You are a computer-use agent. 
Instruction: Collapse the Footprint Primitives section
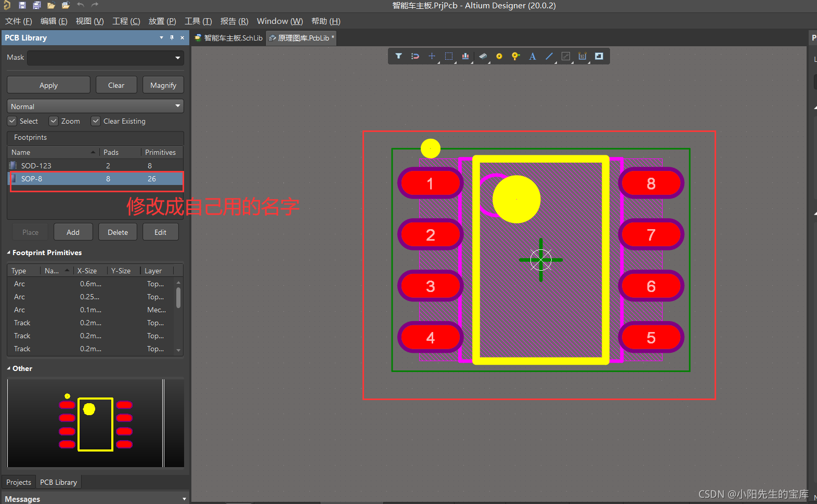pos(9,253)
